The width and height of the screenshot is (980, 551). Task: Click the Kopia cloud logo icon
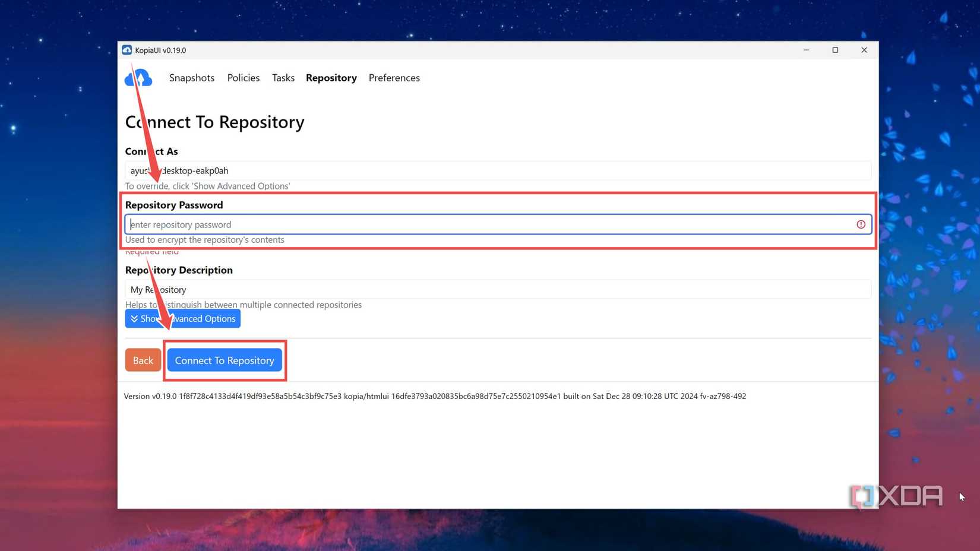138,77
